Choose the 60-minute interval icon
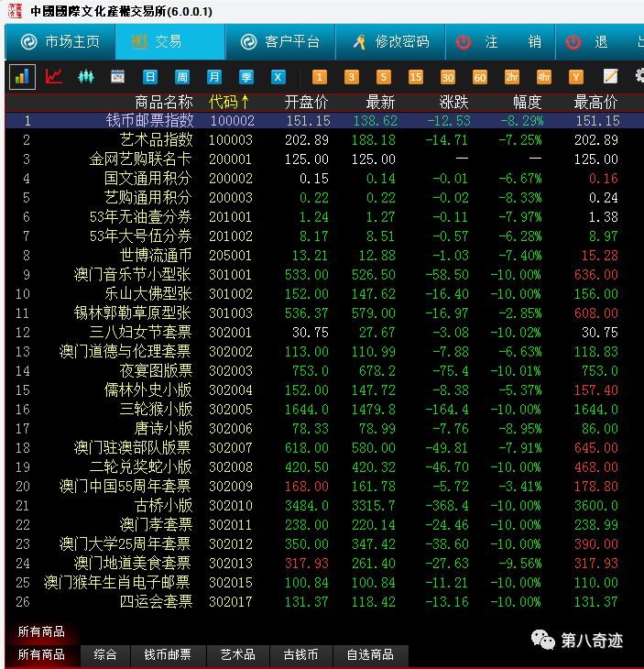The height and width of the screenshot is (669, 644). click(x=480, y=77)
